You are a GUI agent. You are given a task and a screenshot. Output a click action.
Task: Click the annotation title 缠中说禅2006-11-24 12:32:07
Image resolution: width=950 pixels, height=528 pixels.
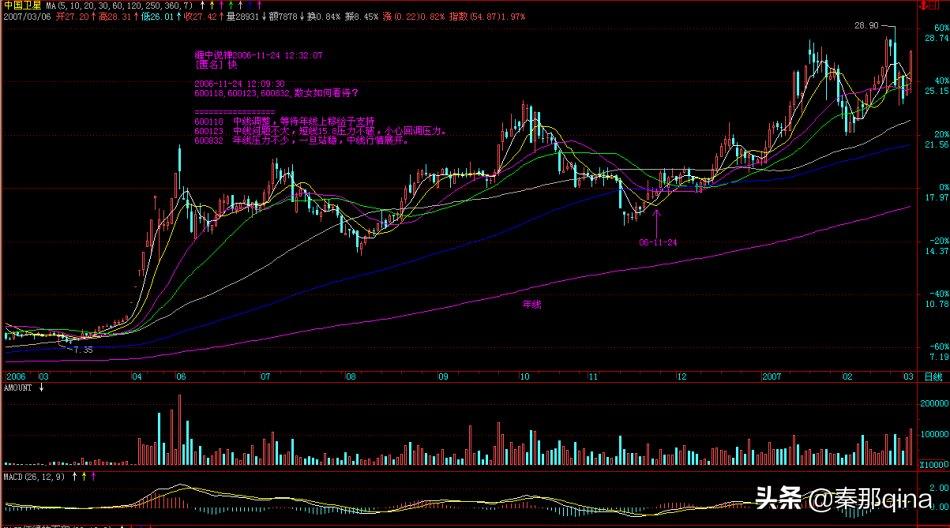pos(259,55)
